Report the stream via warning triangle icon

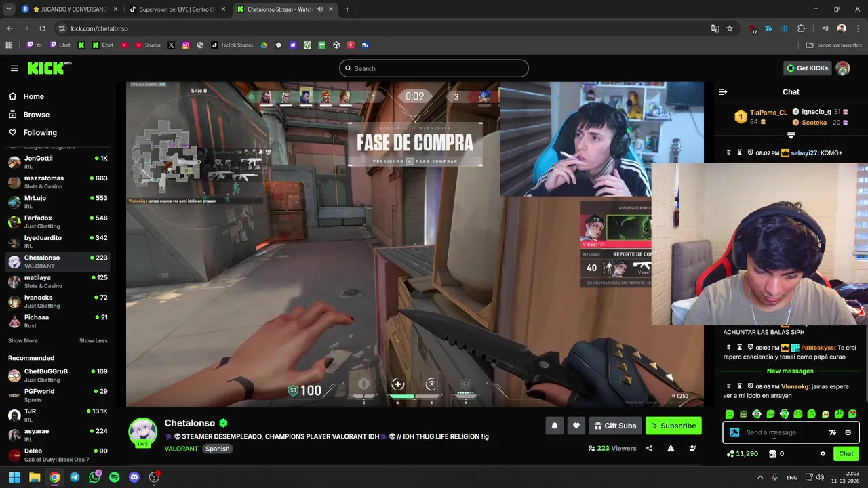[x=671, y=448]
